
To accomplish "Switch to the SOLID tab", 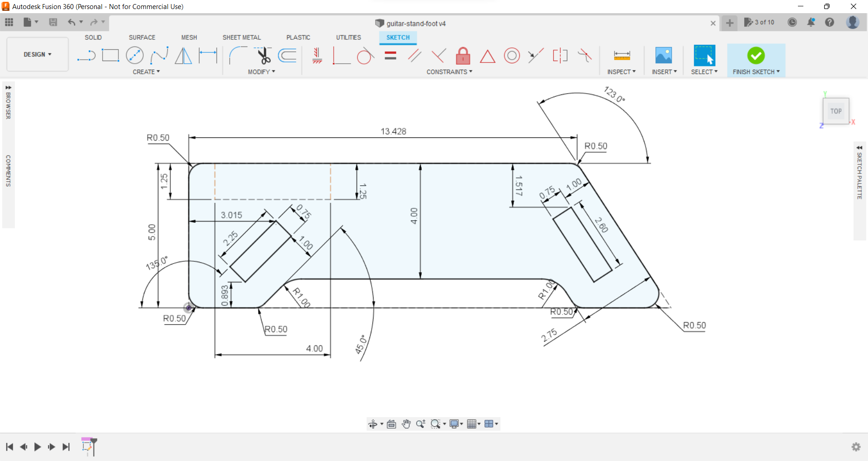I will [93, 37].
